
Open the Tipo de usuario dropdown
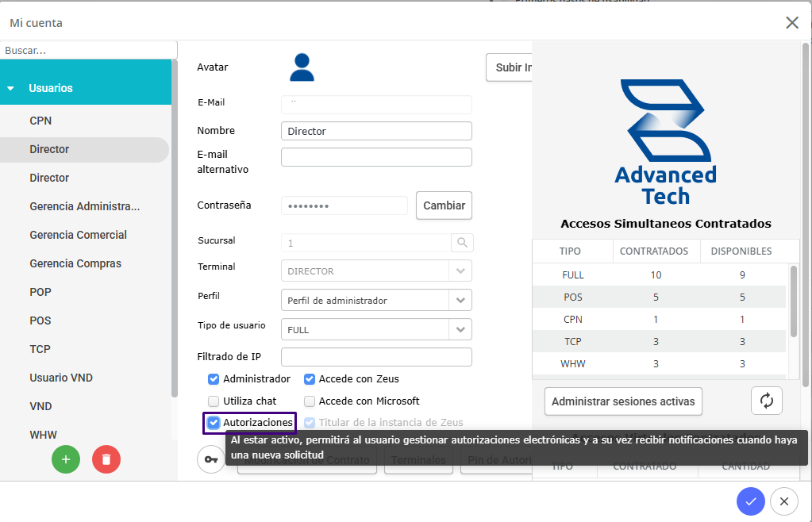[460, 329]
